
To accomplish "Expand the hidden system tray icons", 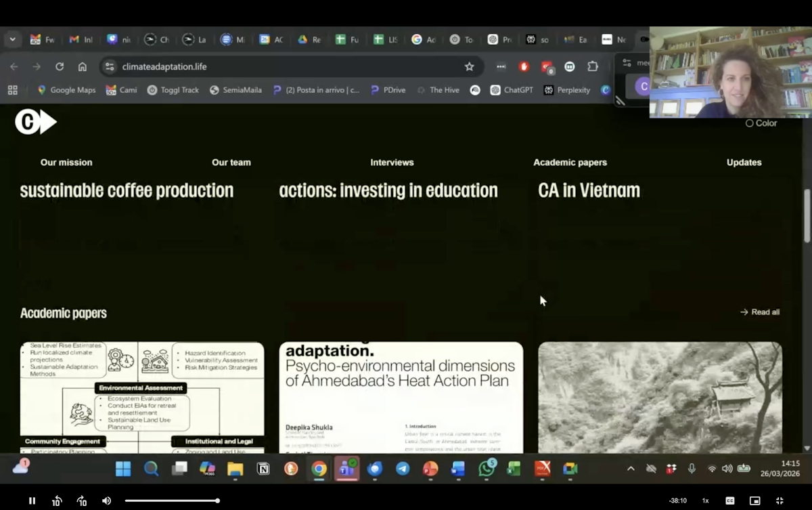I will [631, 469].
